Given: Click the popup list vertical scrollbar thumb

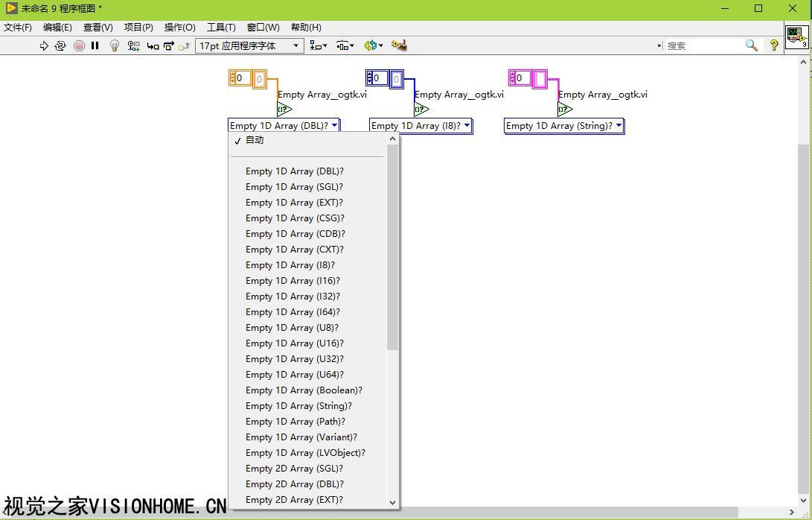Looking at the screenshot, I should pyautogui.click(x=393, y=246).
